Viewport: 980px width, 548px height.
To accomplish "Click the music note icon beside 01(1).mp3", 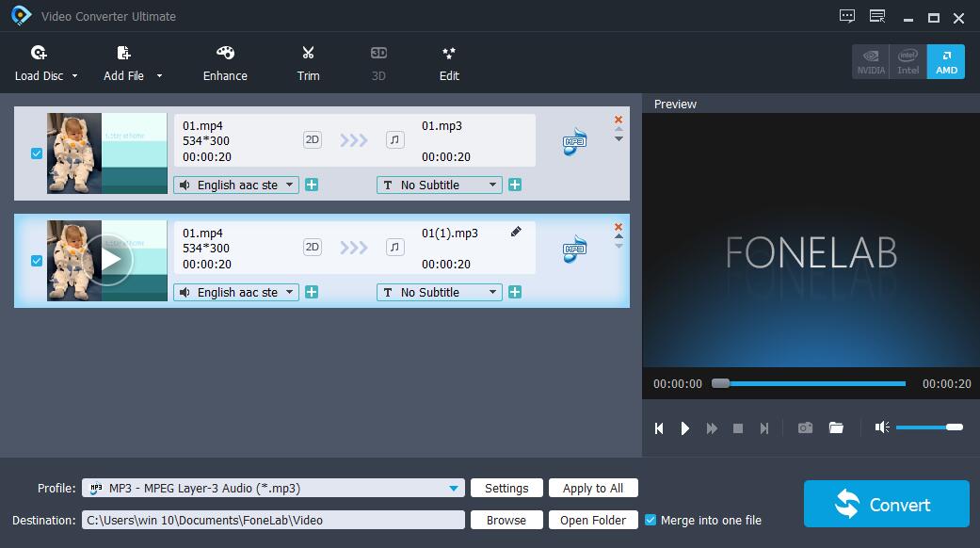I will (395, 247).
